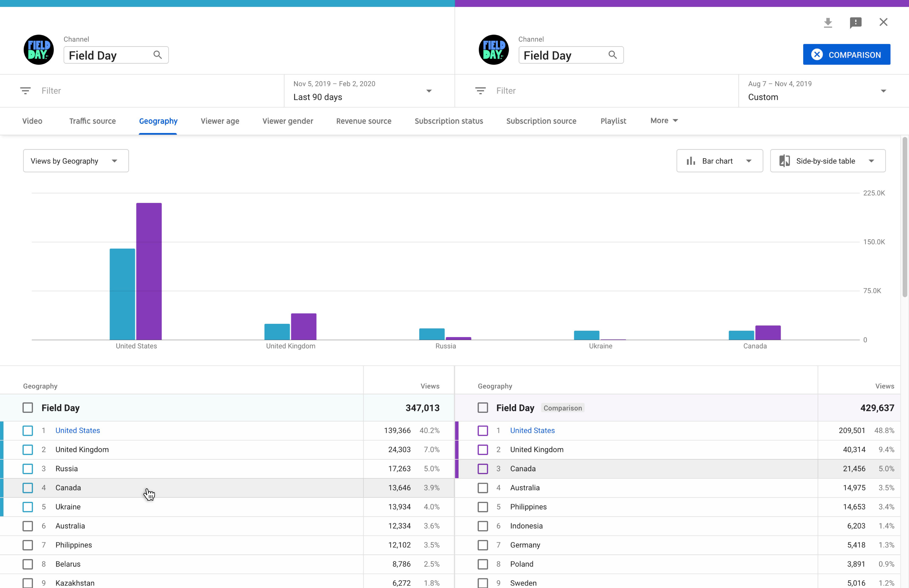Viewport: 909px width, 588px height.
Task: Switch to the Revenue source tab
Action: point(363,121)
